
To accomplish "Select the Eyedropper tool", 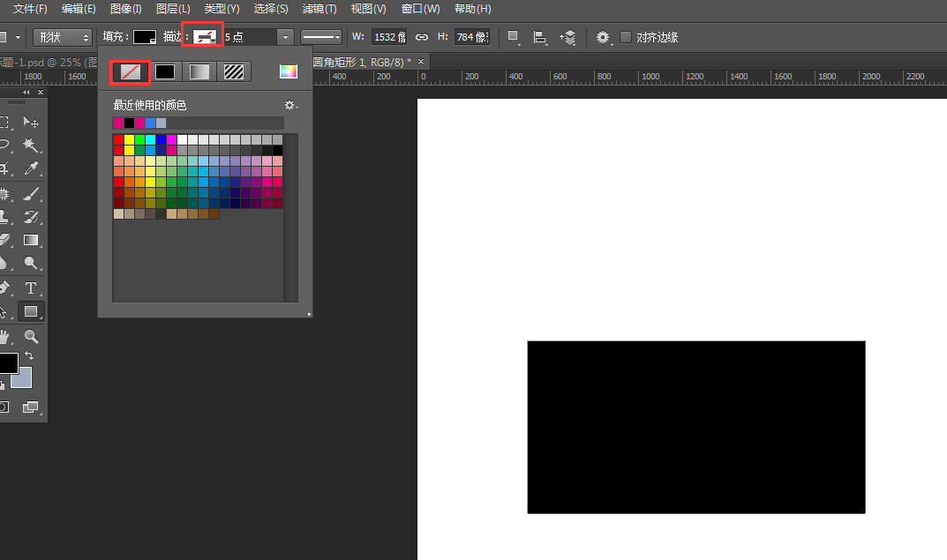I will (x=31, y=168).
